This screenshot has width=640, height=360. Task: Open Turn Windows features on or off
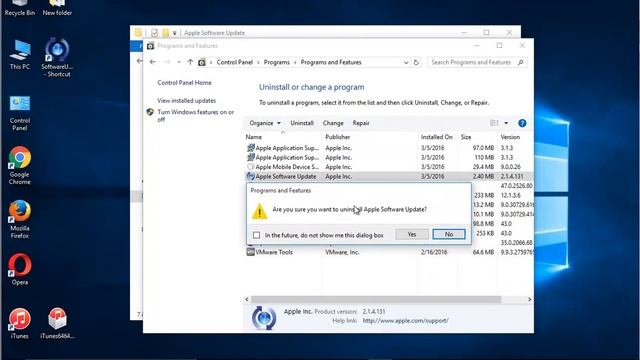tap(196, 116)
